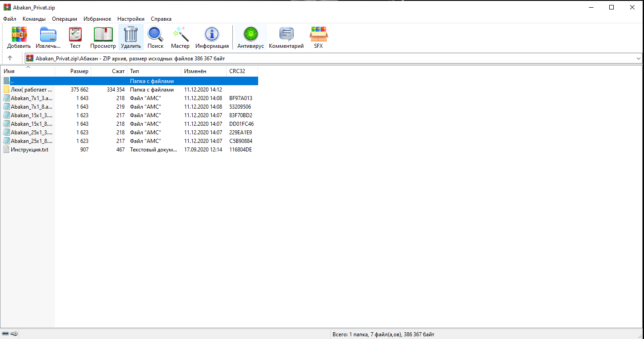Screen dimensions: 644x339
Task: Click folder icon of Лкм( работает row
Action: pos(6,90)
